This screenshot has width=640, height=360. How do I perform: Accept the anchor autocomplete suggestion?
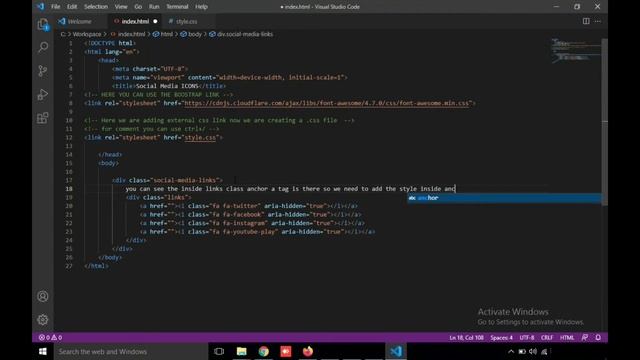click(504, 198)
